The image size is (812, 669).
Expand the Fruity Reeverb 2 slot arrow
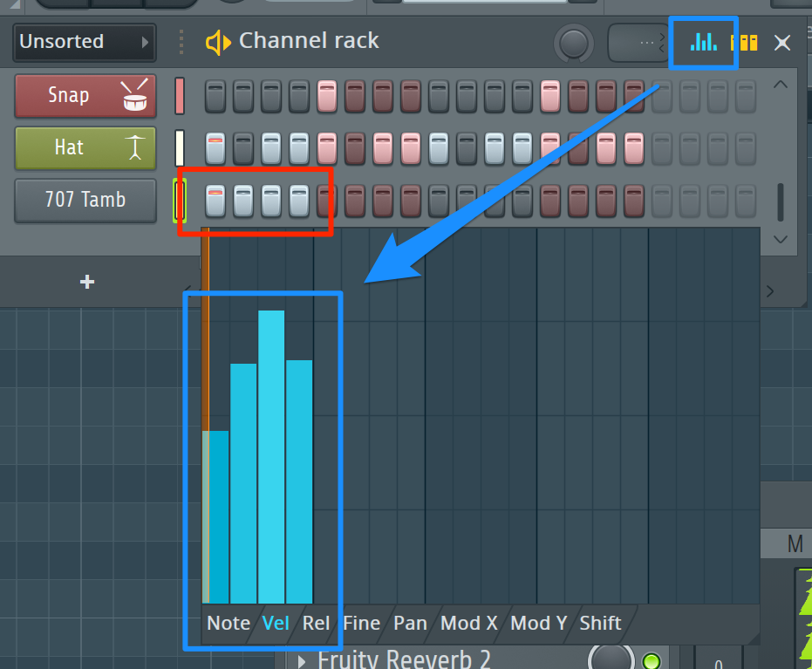[302, 661]
